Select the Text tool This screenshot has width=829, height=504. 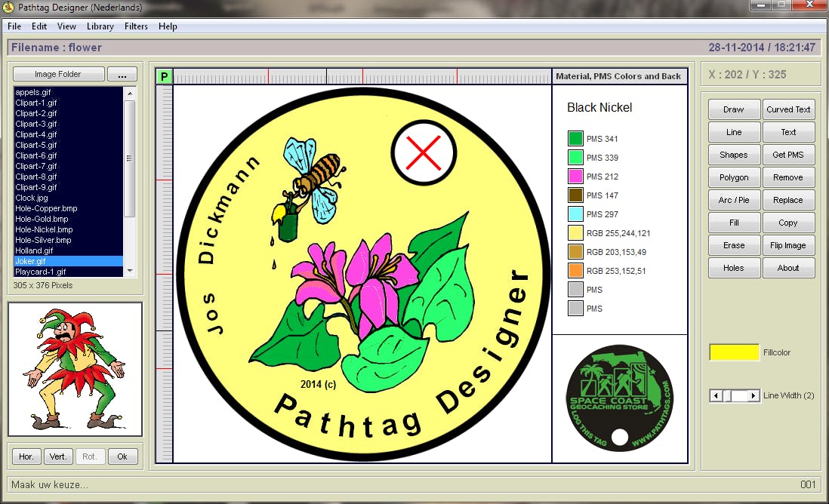pos(788,131)
